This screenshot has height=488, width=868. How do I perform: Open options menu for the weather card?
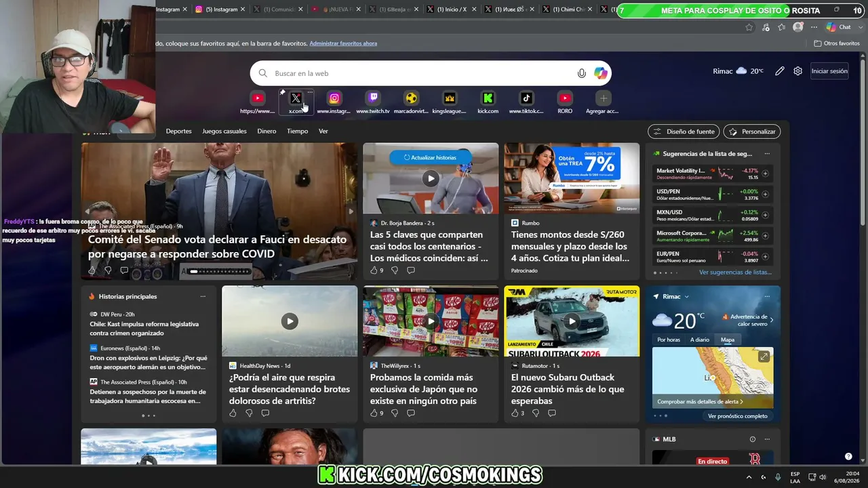(x=767, y=296)
